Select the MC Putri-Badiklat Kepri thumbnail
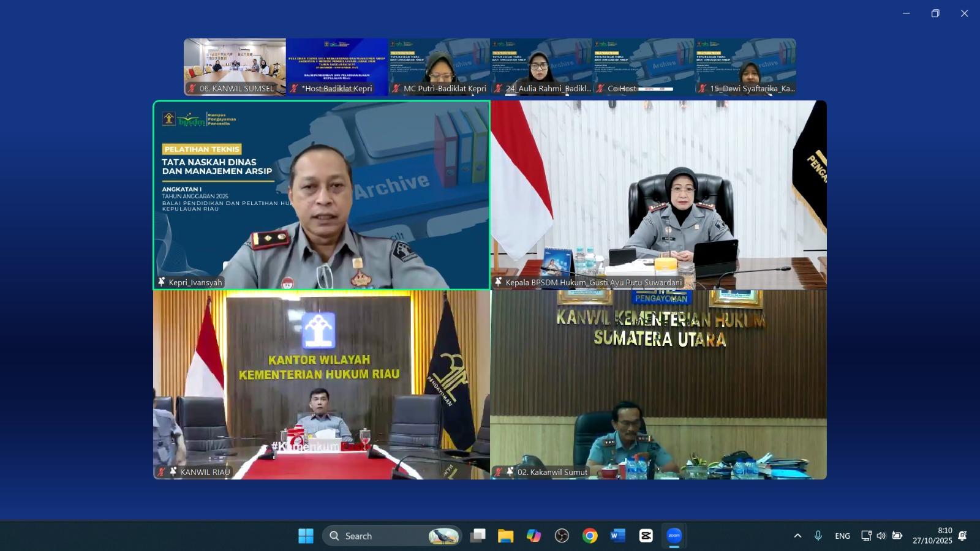This screenshot has width=980, height=551. (439, 67)
